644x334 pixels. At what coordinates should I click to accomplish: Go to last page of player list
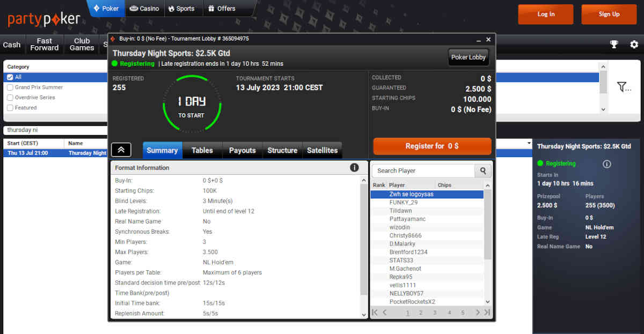pos(487,313)
